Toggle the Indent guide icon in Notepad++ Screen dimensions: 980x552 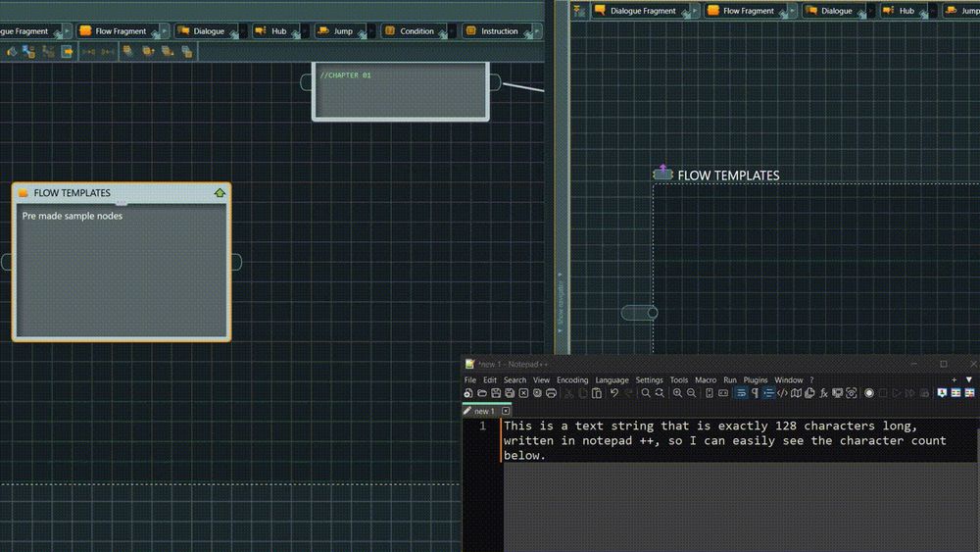[x=768, y=393]
